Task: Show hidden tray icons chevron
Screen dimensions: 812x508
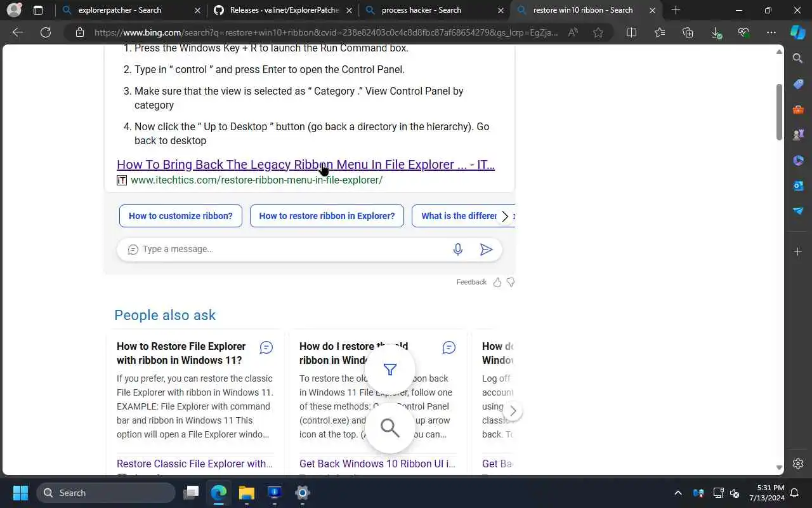Action: click(x=678, y=493)
